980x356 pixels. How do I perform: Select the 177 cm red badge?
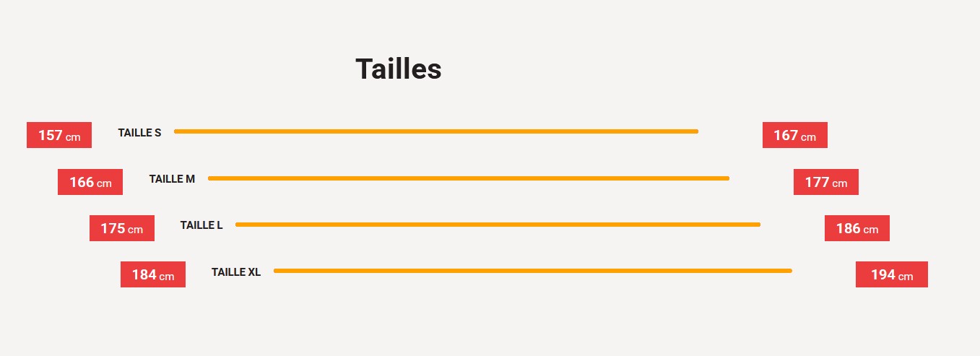825,182
